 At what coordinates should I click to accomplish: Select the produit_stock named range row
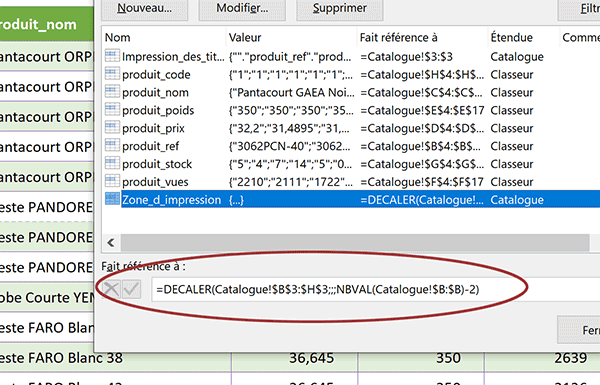tap(351, 164)
